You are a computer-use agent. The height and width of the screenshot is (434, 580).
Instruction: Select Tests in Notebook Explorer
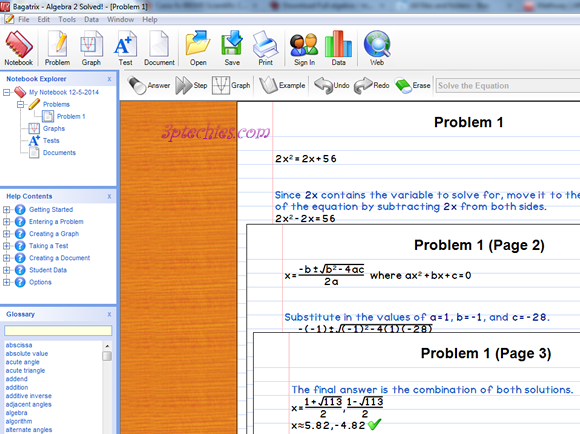(x=51, y=141)
